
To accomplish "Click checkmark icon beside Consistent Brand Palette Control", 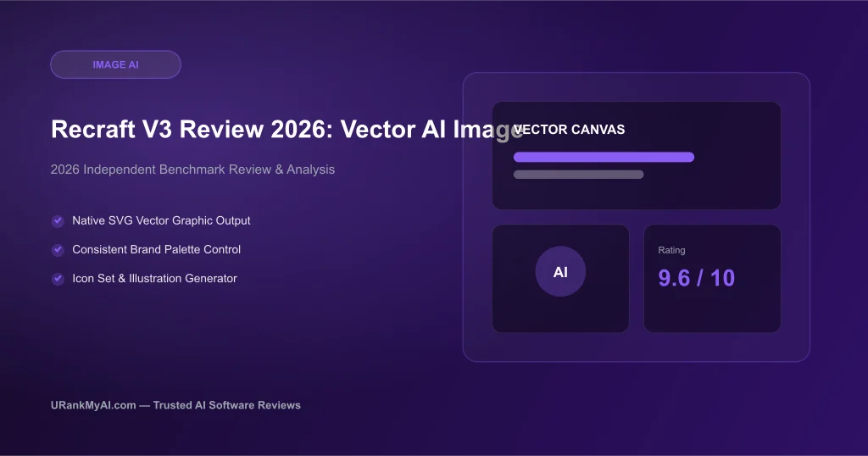I will (x=58, y=249).
